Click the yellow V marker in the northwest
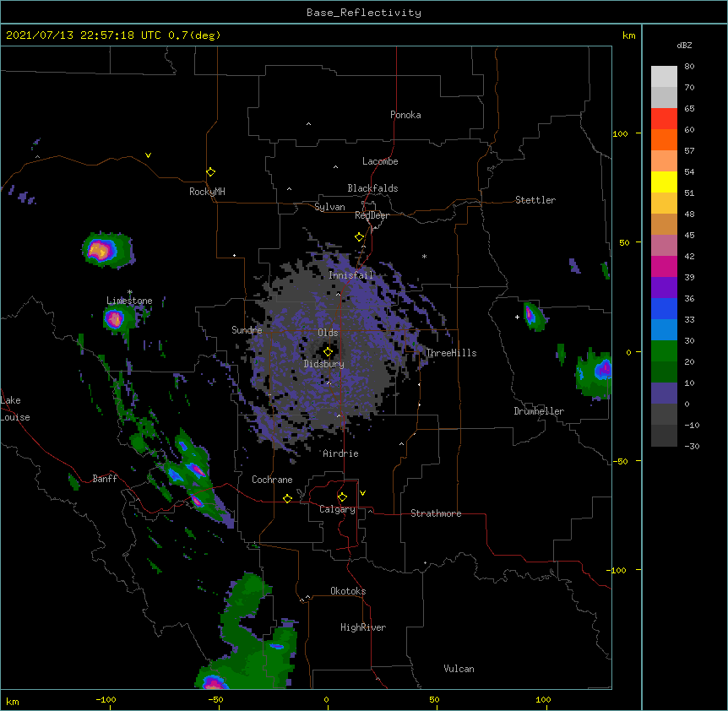This screenshot has height=711, width=728. tap(148, 155)
